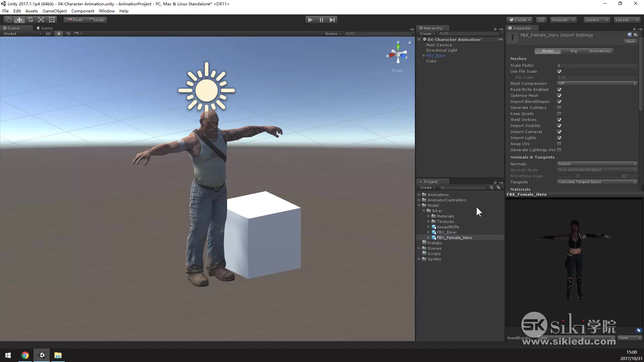The width and height of the screenshot is (644, 362).
Task: Click the Inspector panel lock icon
Action: tap(634, 28)
